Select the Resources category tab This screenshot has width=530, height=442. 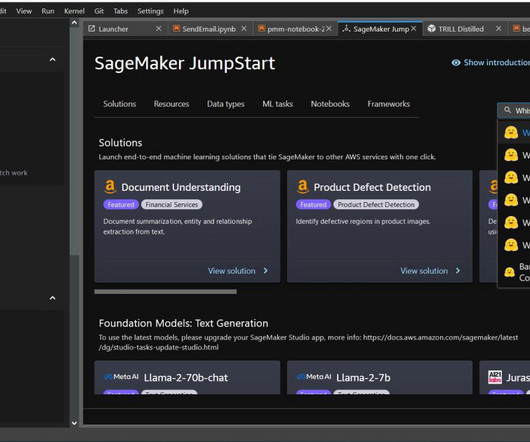tap(171, 104)
